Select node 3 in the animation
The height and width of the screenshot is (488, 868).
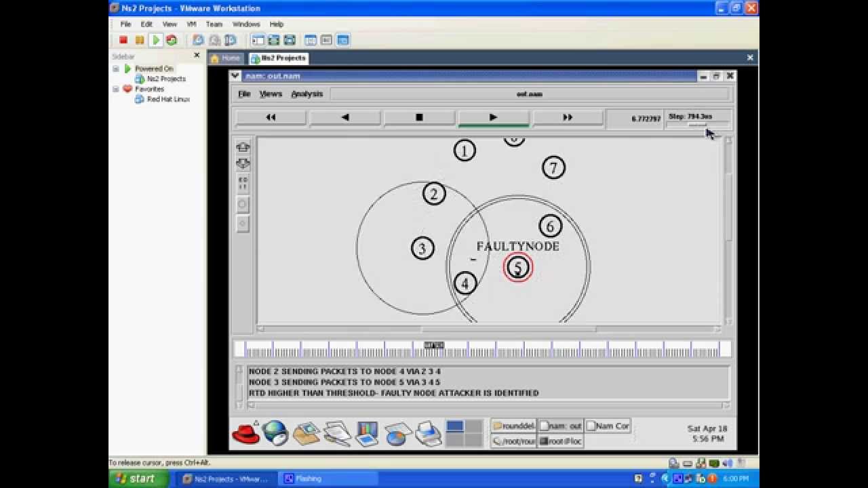pos(422,249)
